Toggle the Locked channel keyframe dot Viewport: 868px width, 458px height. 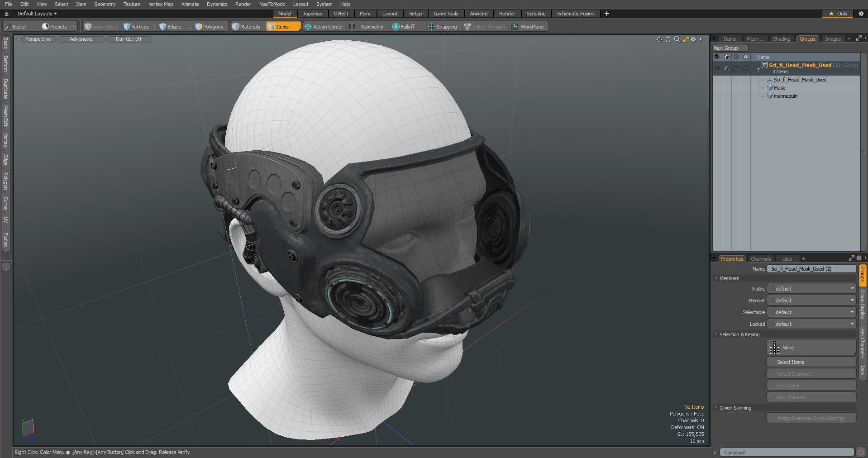770,324
